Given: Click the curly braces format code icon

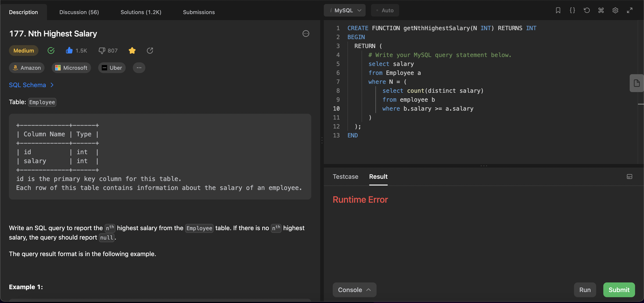Looking at the screenshot, I should tap(572, 10).
